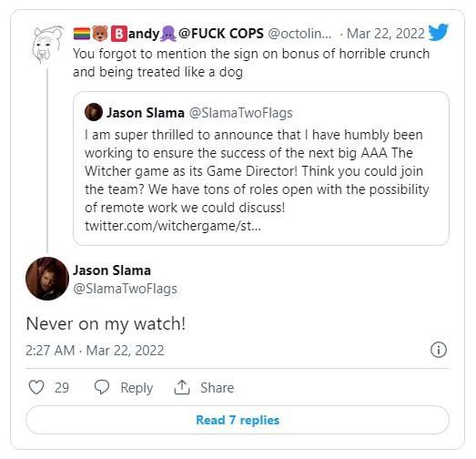Open the 2:27 AM · Mar 22, 2022 timestamp

point(95,351)
